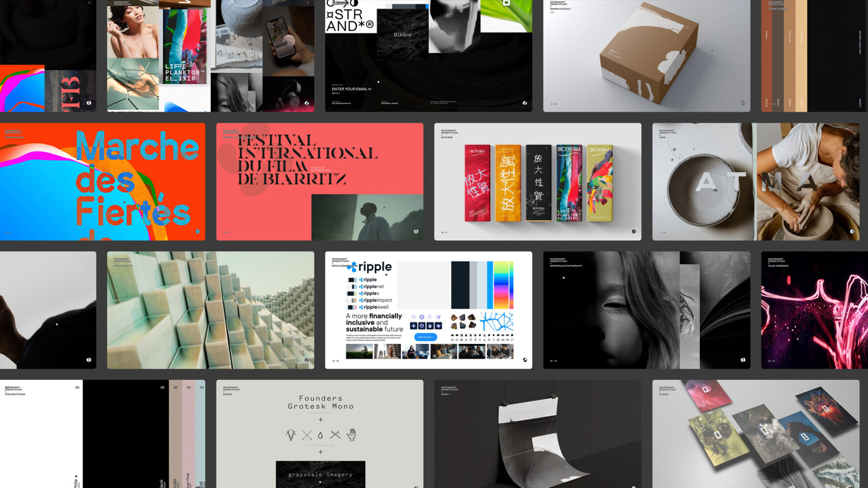Click the hand icon under Founders Grotesk Mono
The width and height of the screenshot is (868, 488).
point(351,434)
